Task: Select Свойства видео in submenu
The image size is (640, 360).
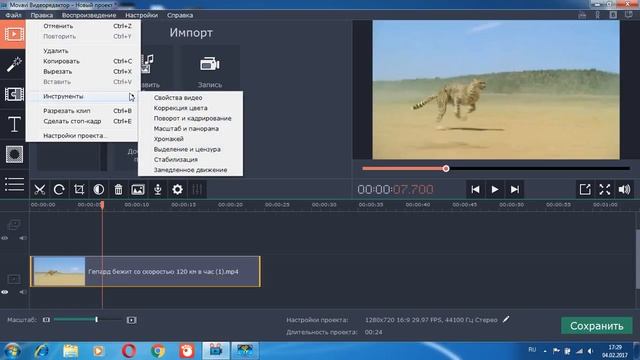Action: coord(191,98)
